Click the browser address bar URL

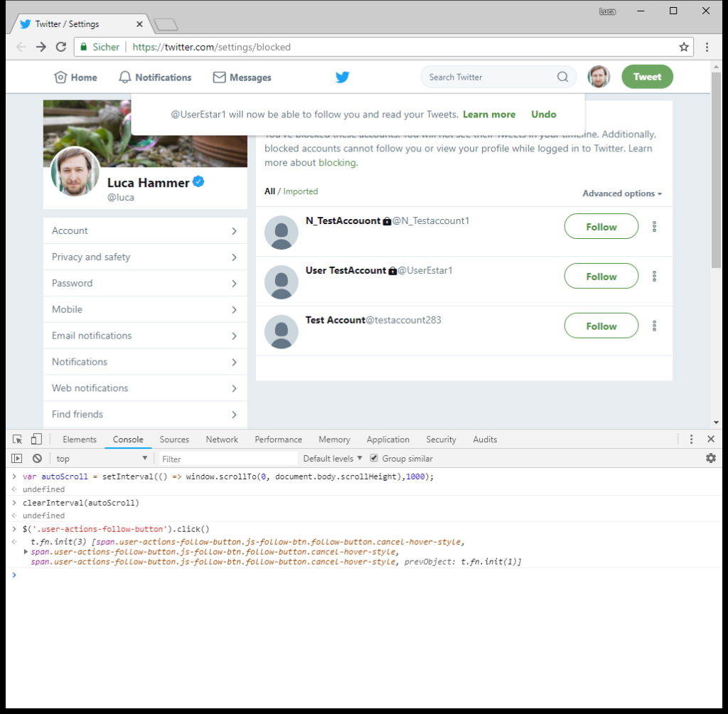tap(211, 47)
